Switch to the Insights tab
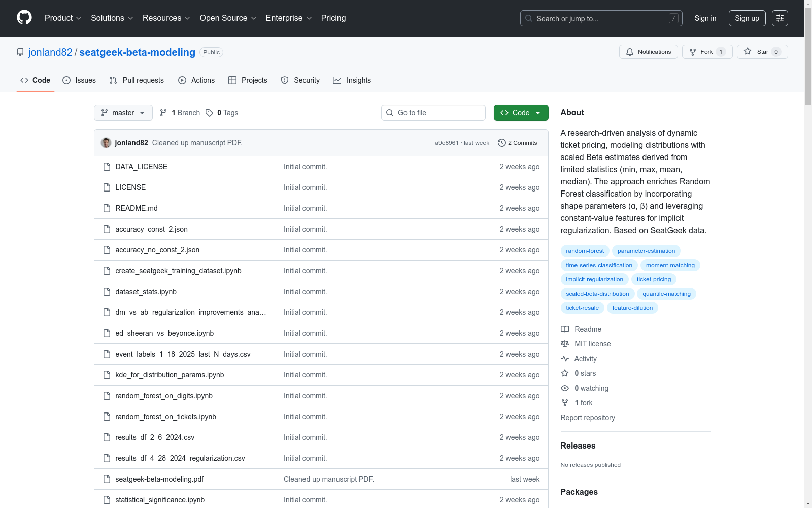 click(x=352, y=80)
